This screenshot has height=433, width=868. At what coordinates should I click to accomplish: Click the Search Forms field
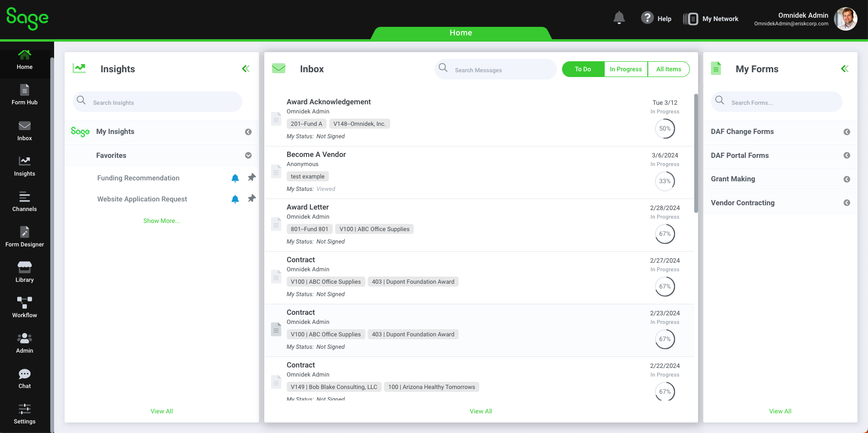click(777, 102)
